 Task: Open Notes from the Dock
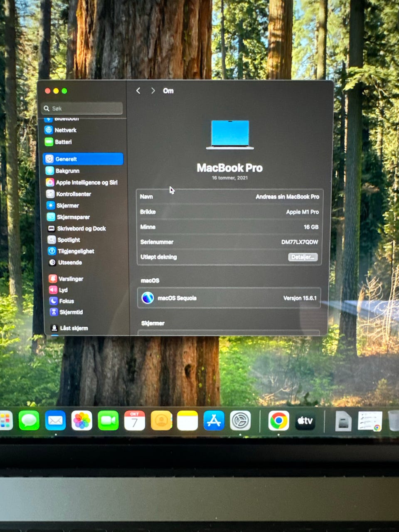(x=187, y=421)
